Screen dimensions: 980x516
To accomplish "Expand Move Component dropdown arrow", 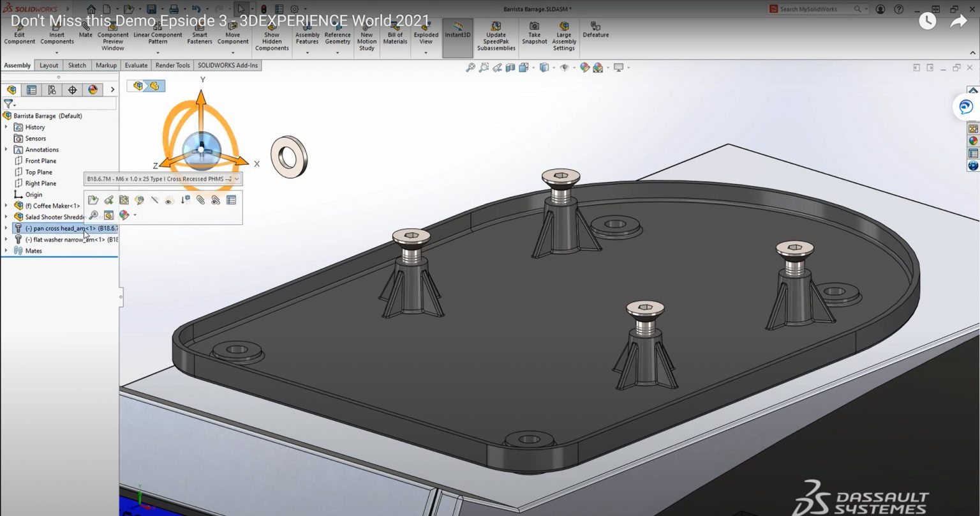I will (x=233, y=53).
